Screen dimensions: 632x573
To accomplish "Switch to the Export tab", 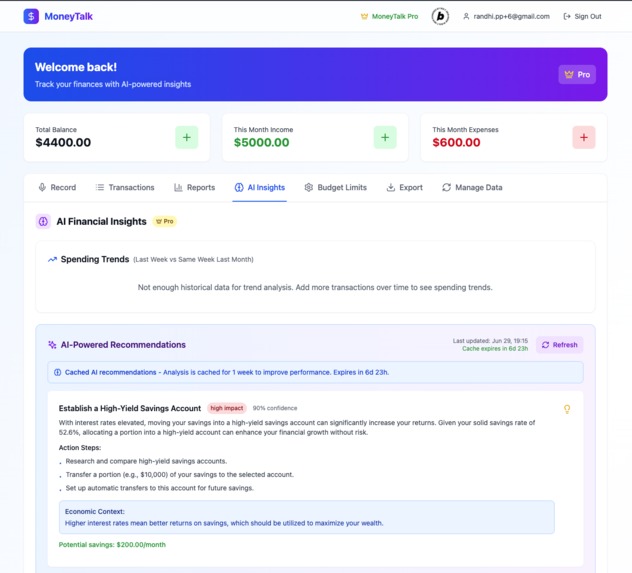I will (x=404, y=187).
